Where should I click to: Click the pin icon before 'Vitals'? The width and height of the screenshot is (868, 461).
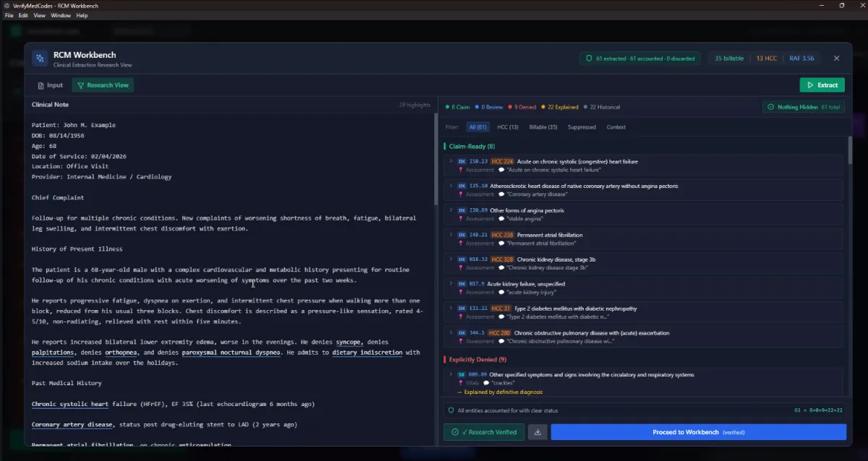click(460, 383)
